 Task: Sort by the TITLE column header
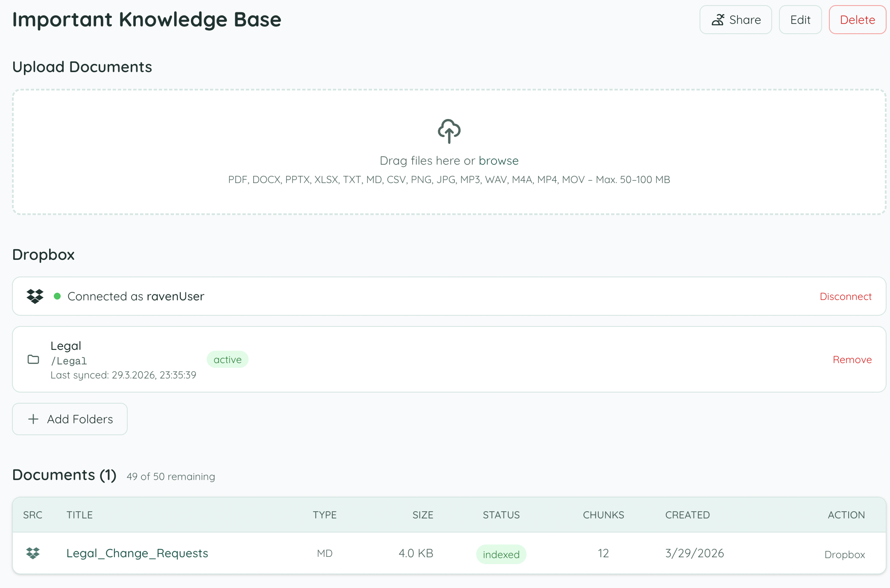(x=79, y=515)
